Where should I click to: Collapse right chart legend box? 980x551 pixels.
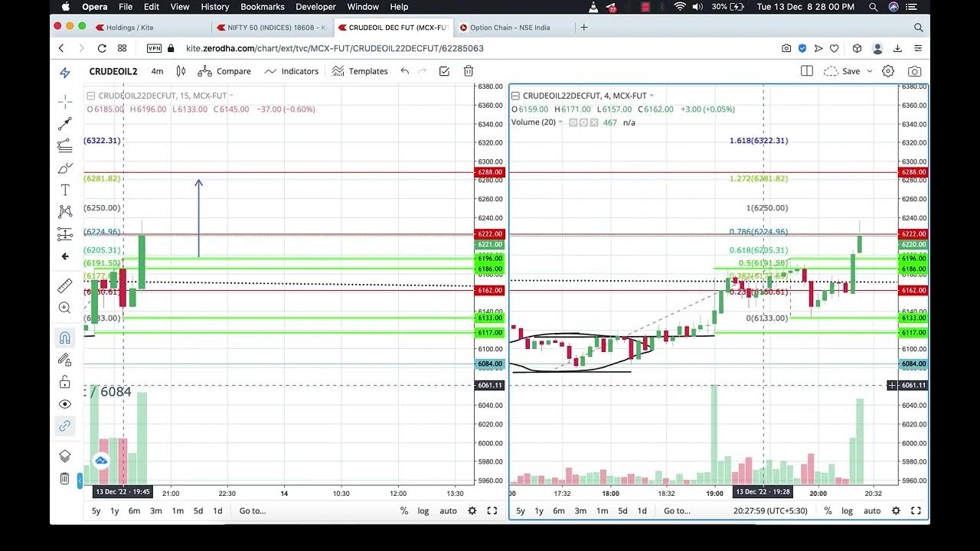515,96
